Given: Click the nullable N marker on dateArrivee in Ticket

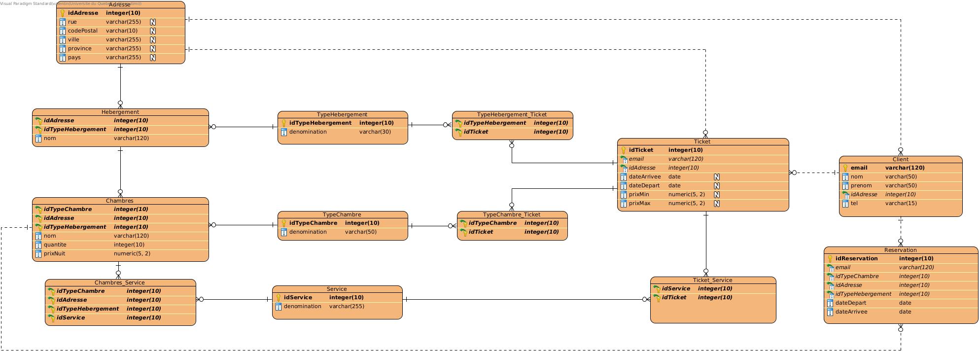Looking at the screenshot, I should coord(716,177).
